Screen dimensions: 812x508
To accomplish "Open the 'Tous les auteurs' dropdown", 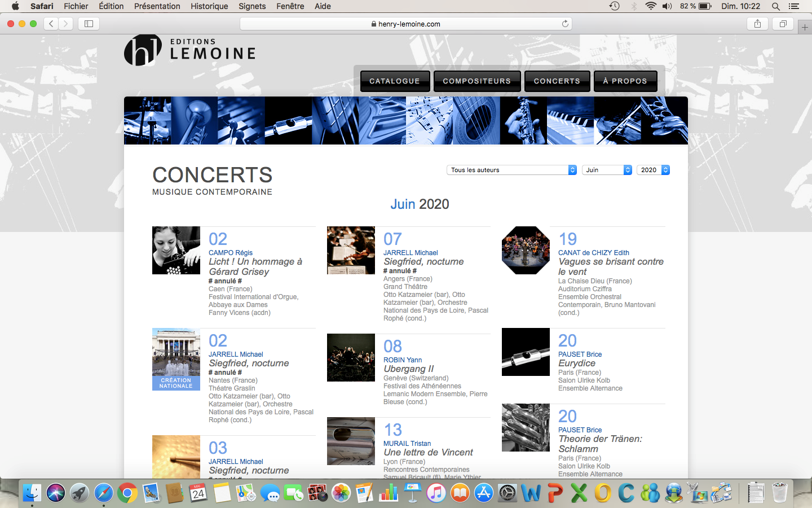I will point(512,170).
